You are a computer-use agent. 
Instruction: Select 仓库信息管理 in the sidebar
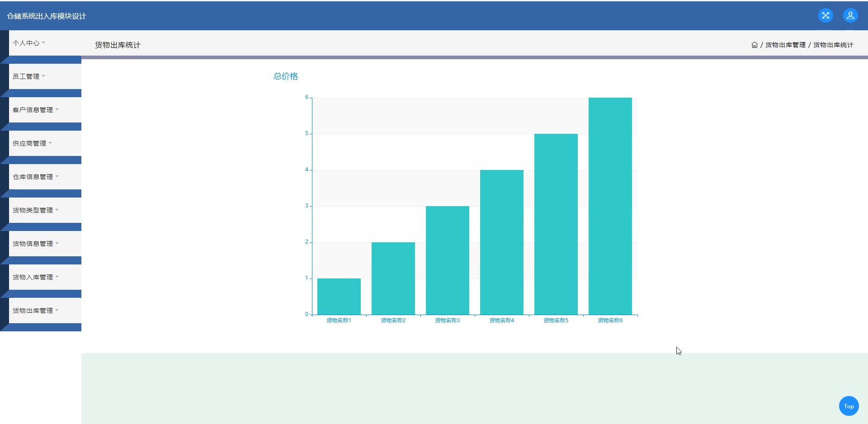coord(35,177)
